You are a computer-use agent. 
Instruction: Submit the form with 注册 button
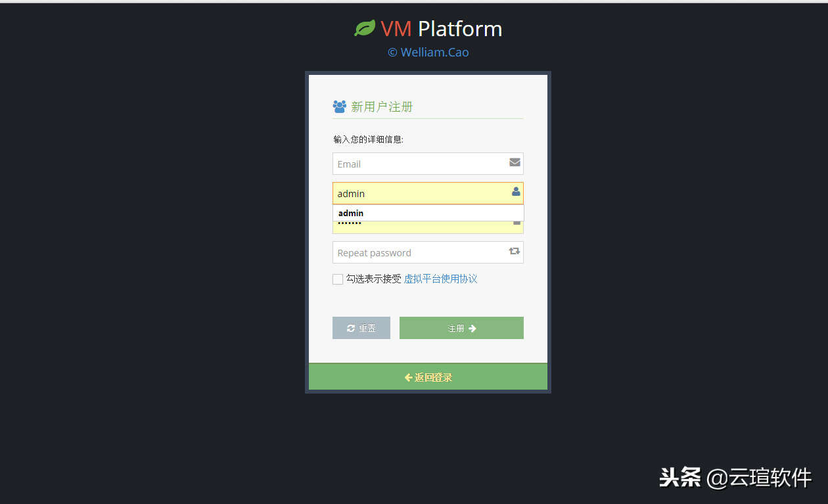pyautogui.click(x=461, y=328)
